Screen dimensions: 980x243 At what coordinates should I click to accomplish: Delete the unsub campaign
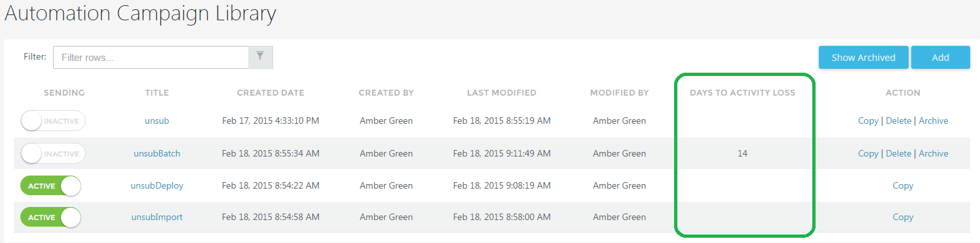[x=899, y=121]
